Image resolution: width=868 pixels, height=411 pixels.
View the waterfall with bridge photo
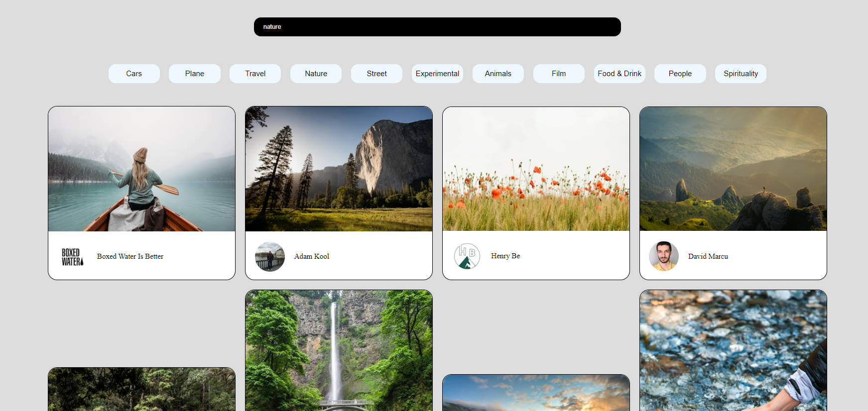point(339,351)
